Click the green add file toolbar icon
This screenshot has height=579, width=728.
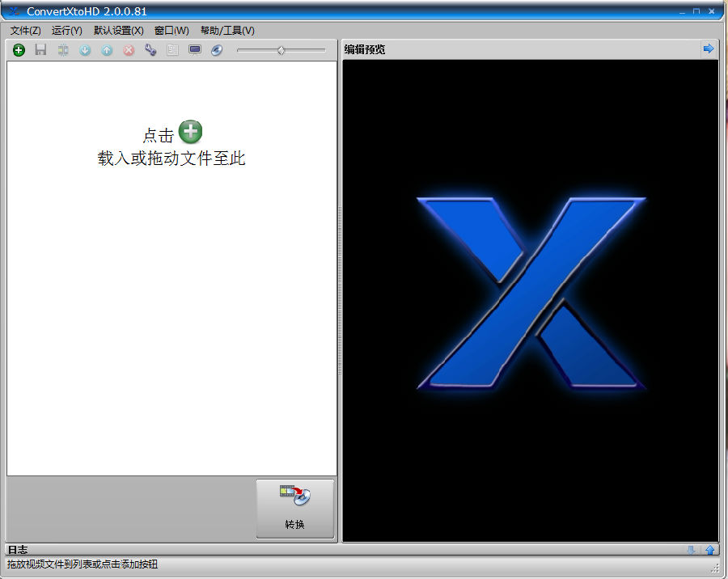pos(19,50)
